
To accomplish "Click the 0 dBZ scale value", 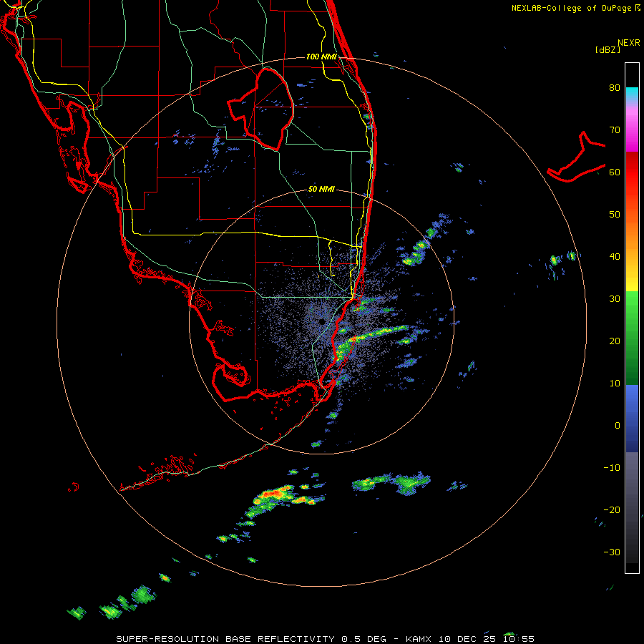I will (618, 426).
